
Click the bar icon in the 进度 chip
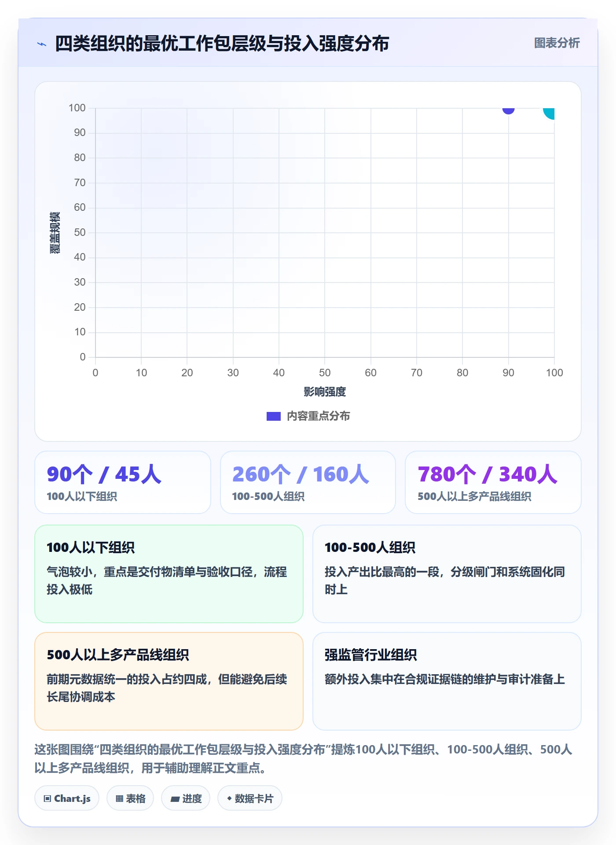click(x=175, y=799)
